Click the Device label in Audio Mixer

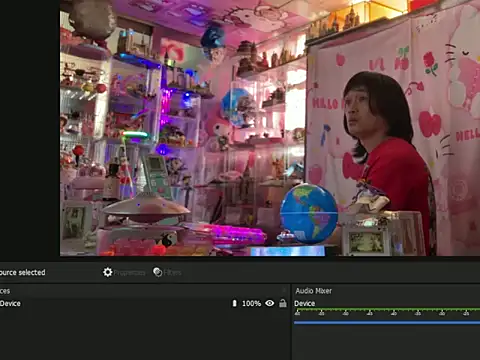(x=304, y=303)
